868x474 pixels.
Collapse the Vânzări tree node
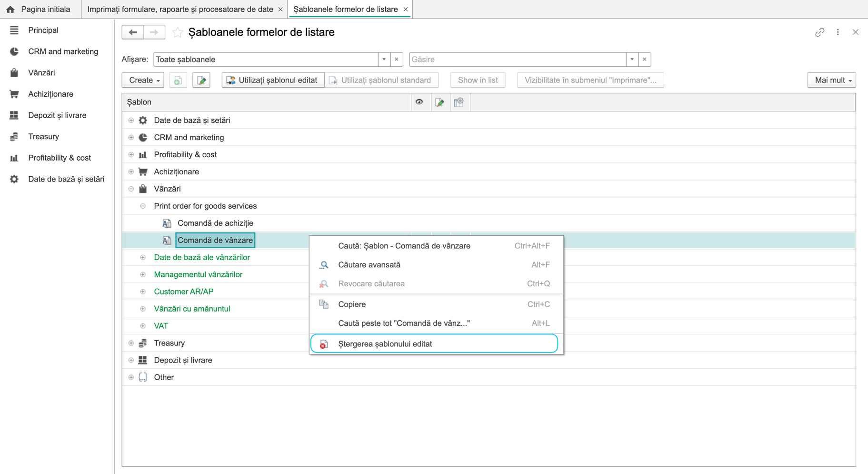tap(131, 189)
